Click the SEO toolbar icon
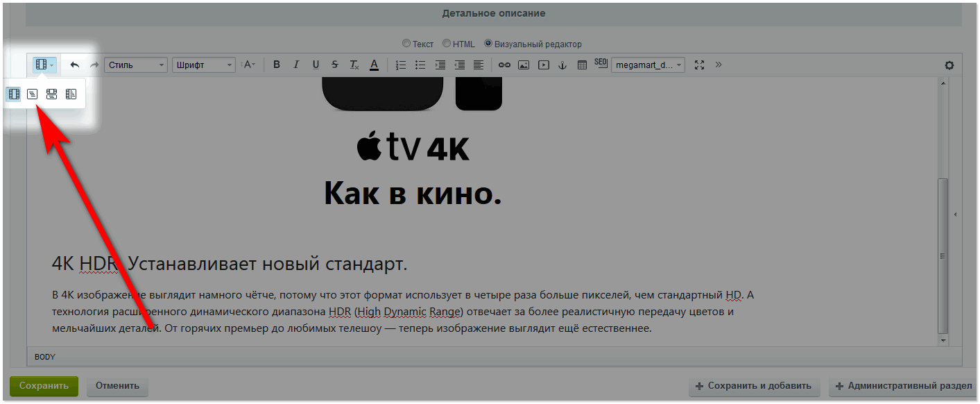This screenshot has height=404, width=980. [601, 64]
